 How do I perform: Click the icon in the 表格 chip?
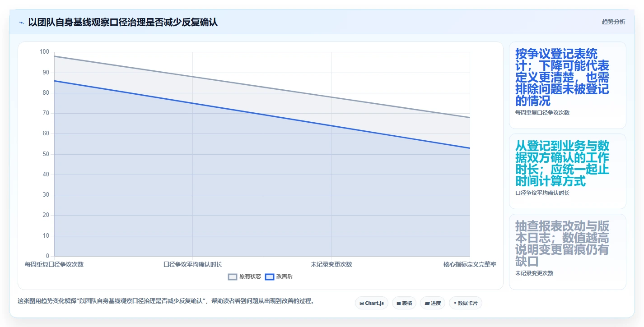(399, 303)
